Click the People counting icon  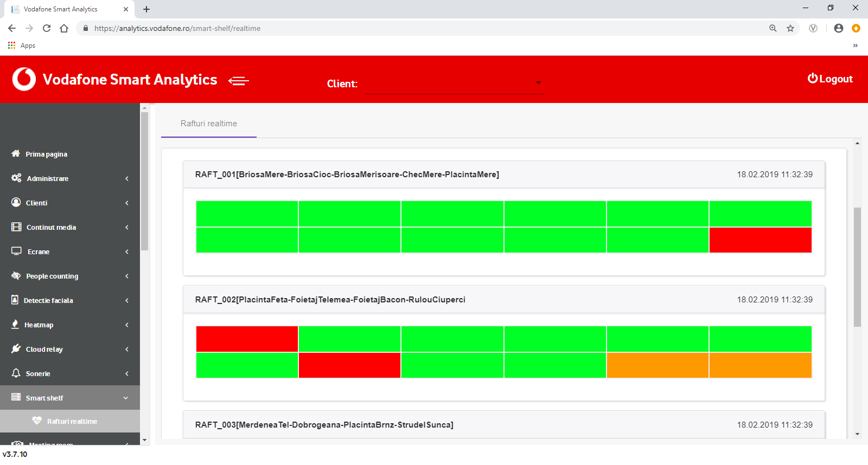[x=16, y=275]
